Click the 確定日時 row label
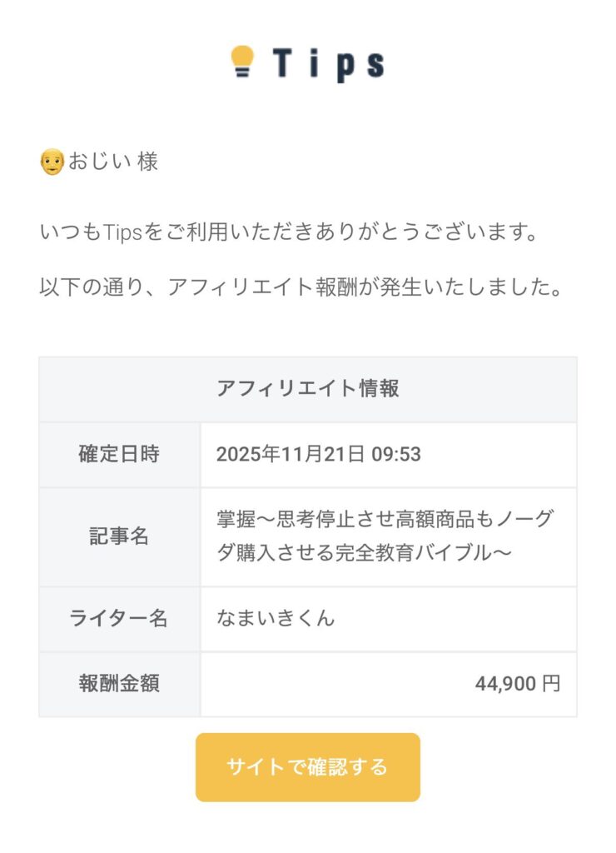Image resolution: width=616 pixels, height=853 pixels. [119, 454]
